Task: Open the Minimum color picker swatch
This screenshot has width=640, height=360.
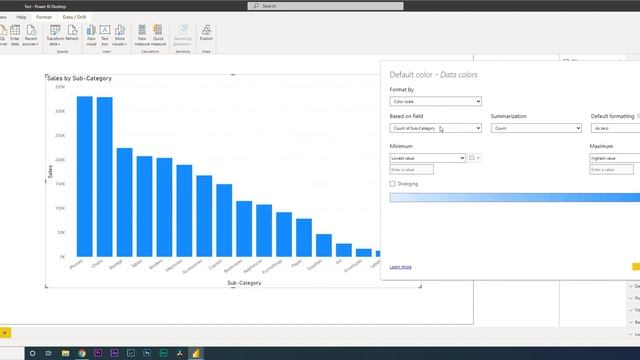Action: 474,158
